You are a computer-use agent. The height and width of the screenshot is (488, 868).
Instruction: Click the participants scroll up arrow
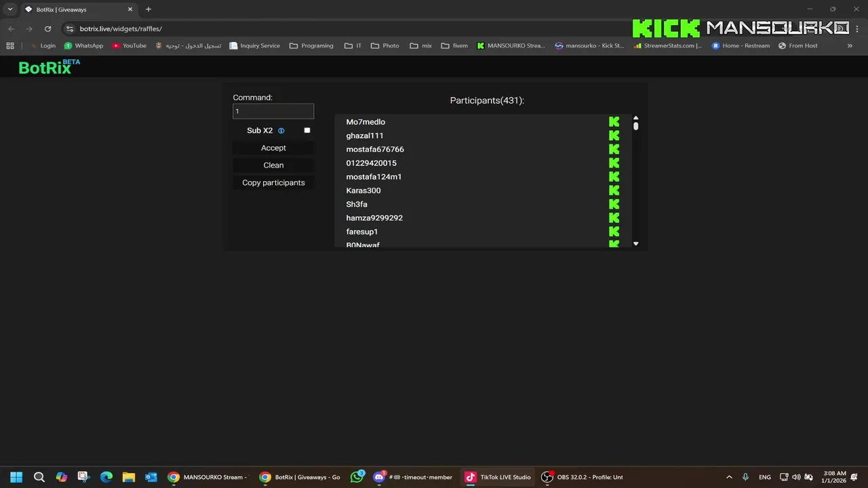point(636,118)
